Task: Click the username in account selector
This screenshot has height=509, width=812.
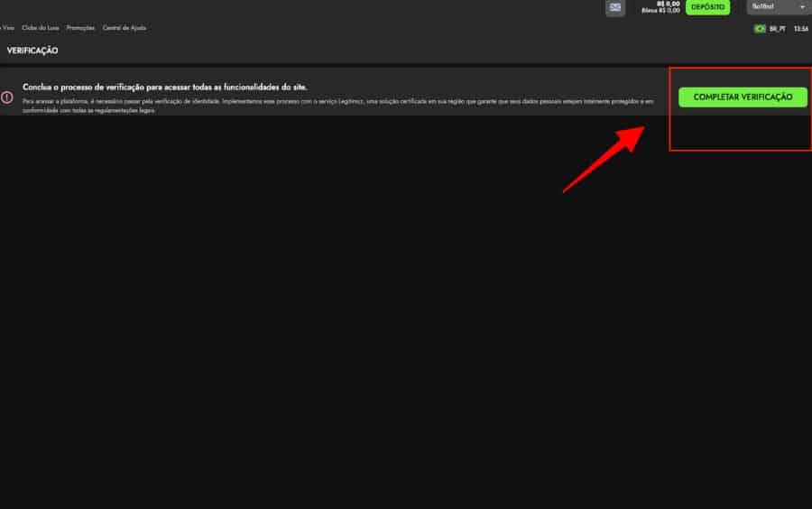Action: tap(763, 7)
